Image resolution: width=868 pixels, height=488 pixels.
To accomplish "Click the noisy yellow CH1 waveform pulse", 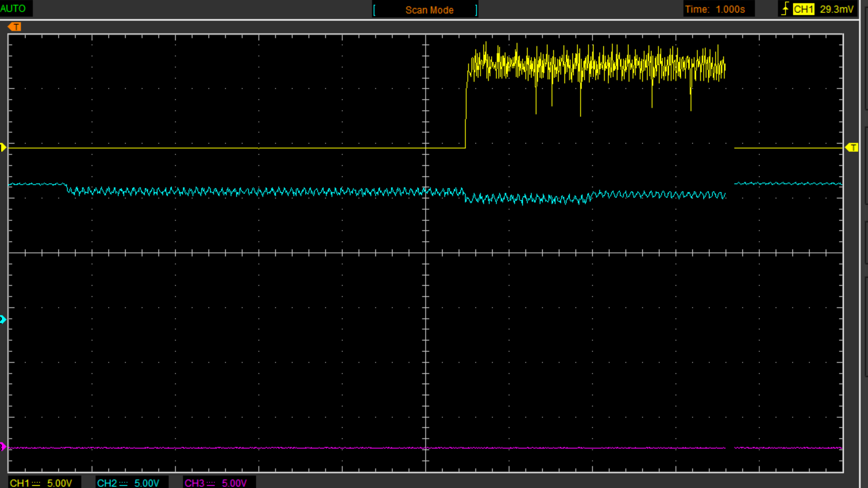I will click(593, 66).
